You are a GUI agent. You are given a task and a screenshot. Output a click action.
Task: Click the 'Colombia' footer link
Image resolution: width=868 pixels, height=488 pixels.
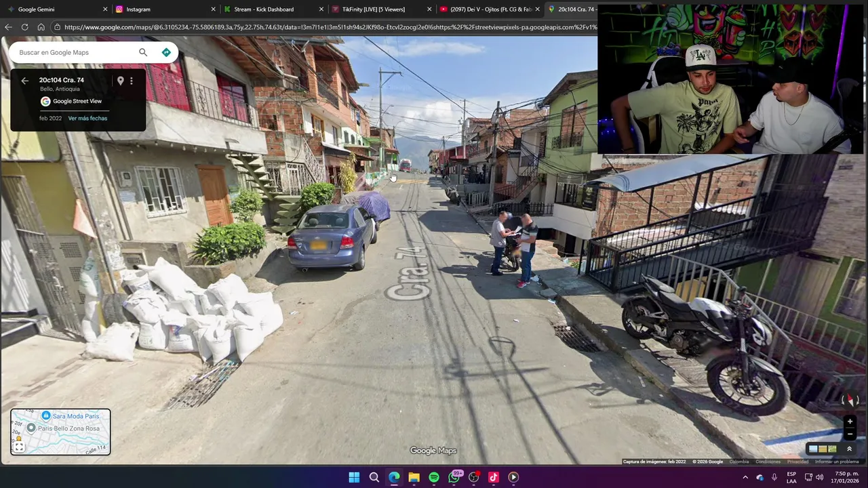coord(739,462)
